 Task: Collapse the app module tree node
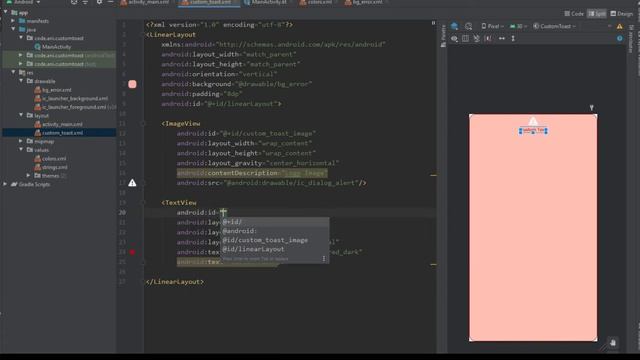coord(6,12)
